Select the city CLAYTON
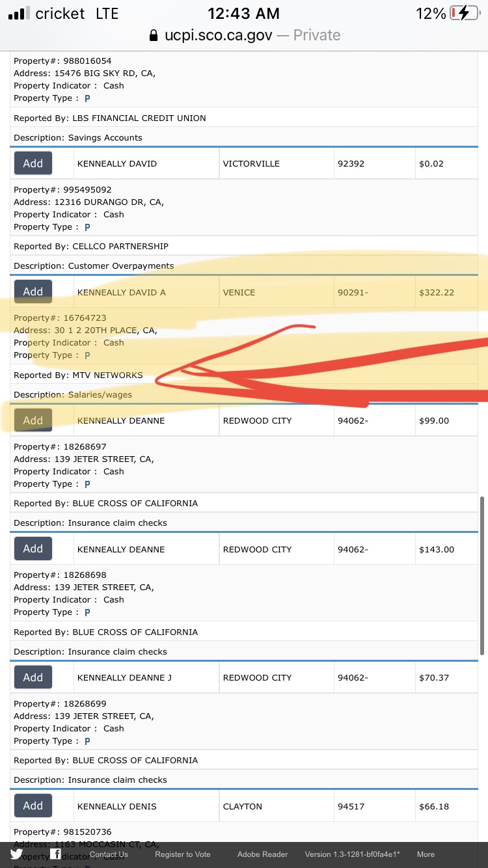488x868 pixels. tap(243, 807)
